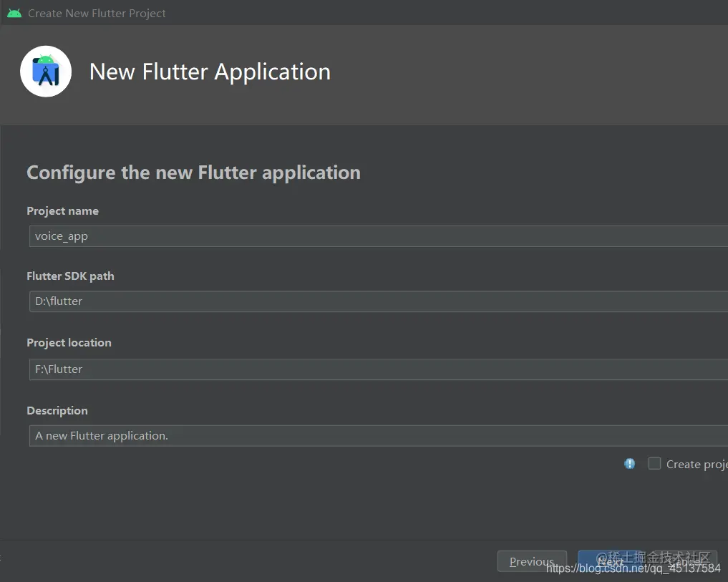The image size is (728, 582).
Task: Click the Android Studio logo icon in header
Action: (46, 72)
